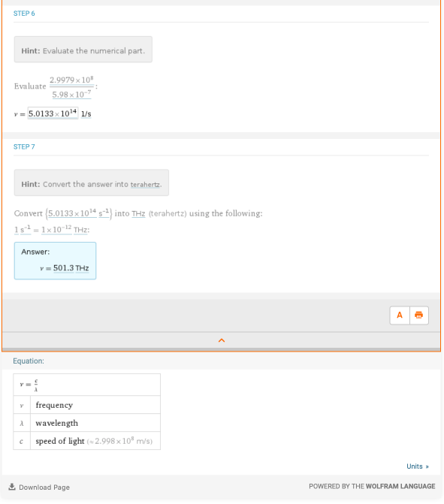
Task: Select the frequency row in the equation table
Action: pos(87,405)
